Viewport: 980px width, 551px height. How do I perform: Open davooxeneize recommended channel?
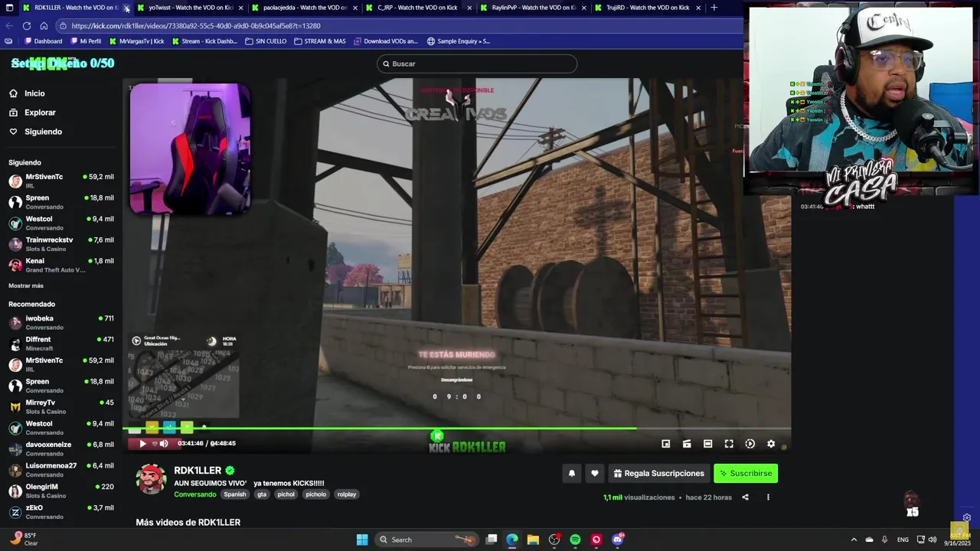[x=61, y=448]
